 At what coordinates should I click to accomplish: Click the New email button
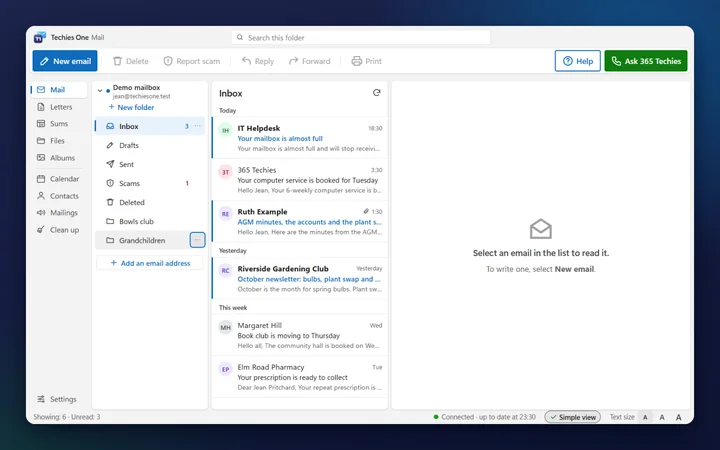point(65,61)
